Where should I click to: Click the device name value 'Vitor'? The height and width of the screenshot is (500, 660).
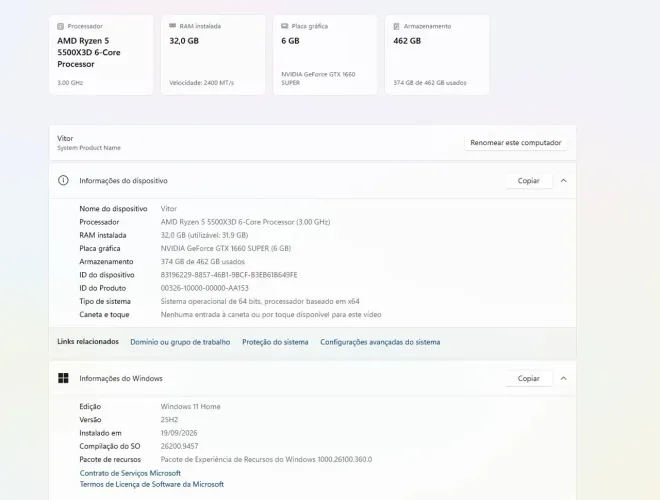pos(169,209)
